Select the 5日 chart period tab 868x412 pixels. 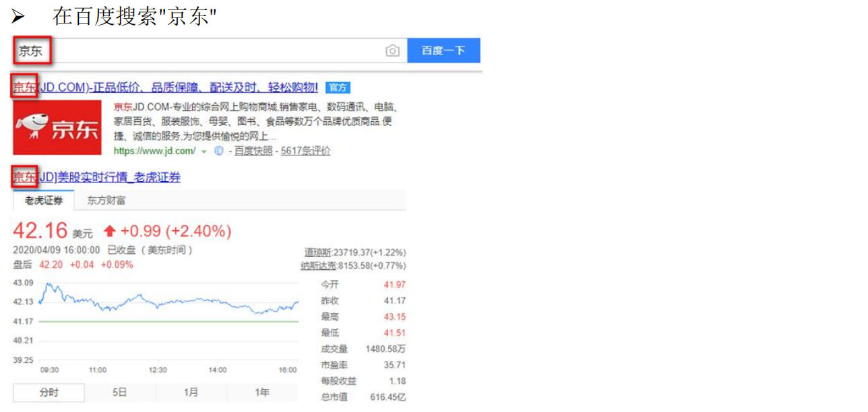click(119, 392)
